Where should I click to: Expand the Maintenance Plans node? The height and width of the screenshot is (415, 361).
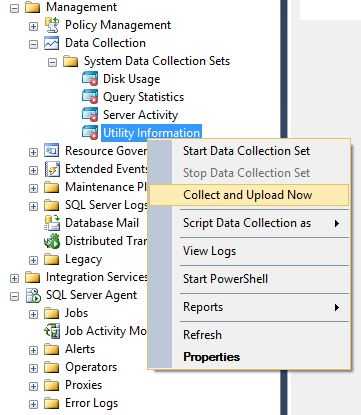pyautogui.click(x=33, y=188)
